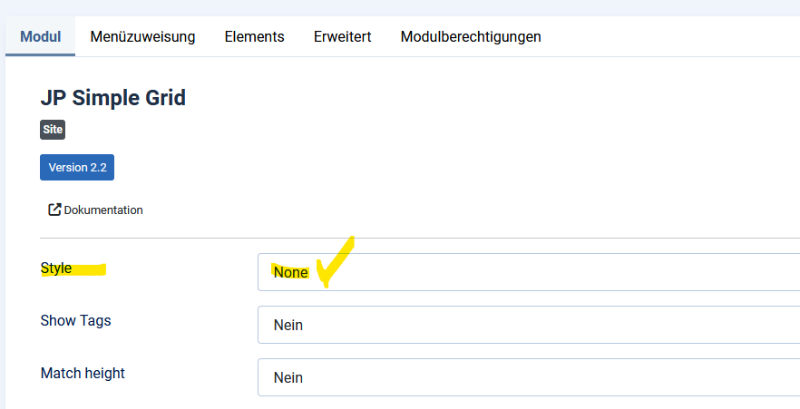Click the Dokumentation external link icon
The height and width of the screenshot is (409, 800).
55,210
